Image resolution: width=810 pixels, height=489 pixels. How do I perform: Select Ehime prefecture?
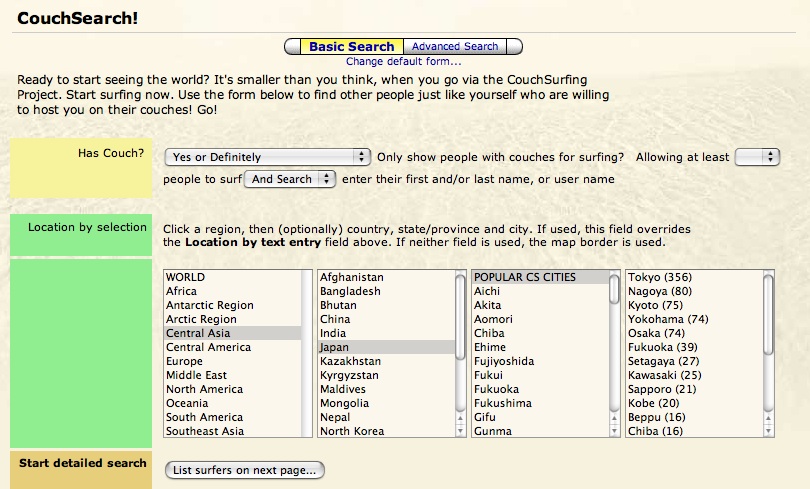tap(541, 347)
